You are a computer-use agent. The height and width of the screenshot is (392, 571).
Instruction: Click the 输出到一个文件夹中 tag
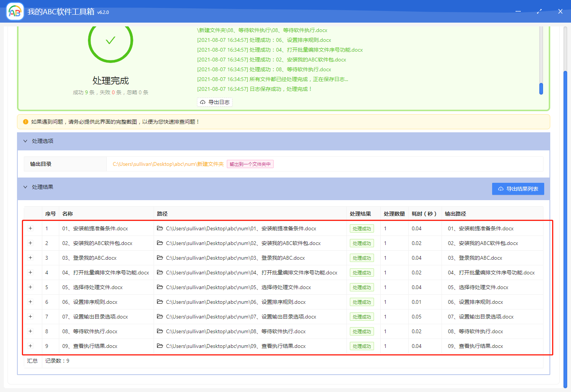(x=250, y=164)
